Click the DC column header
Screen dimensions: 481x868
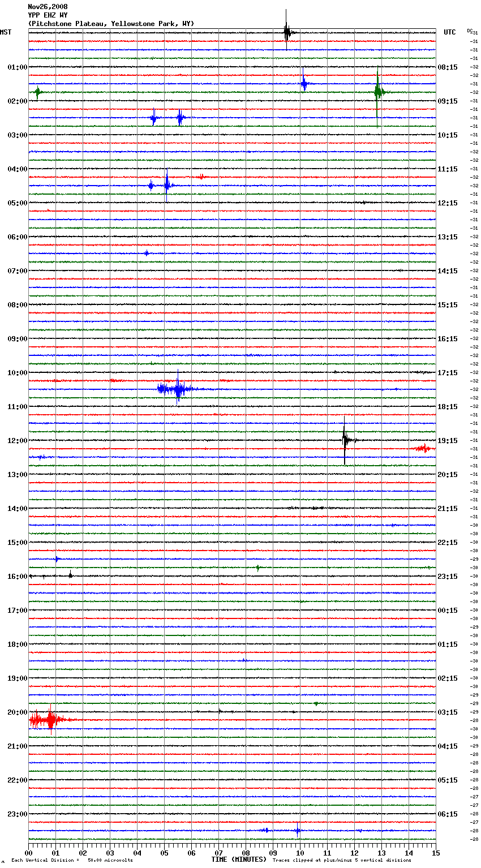click(469, 31)
